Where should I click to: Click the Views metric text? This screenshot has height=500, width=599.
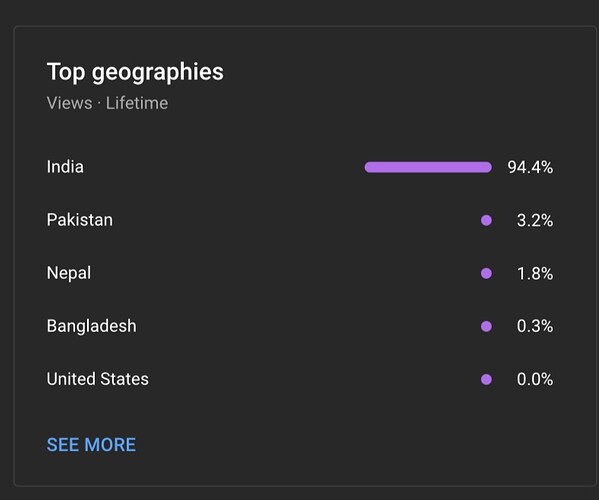coord(69,103)
